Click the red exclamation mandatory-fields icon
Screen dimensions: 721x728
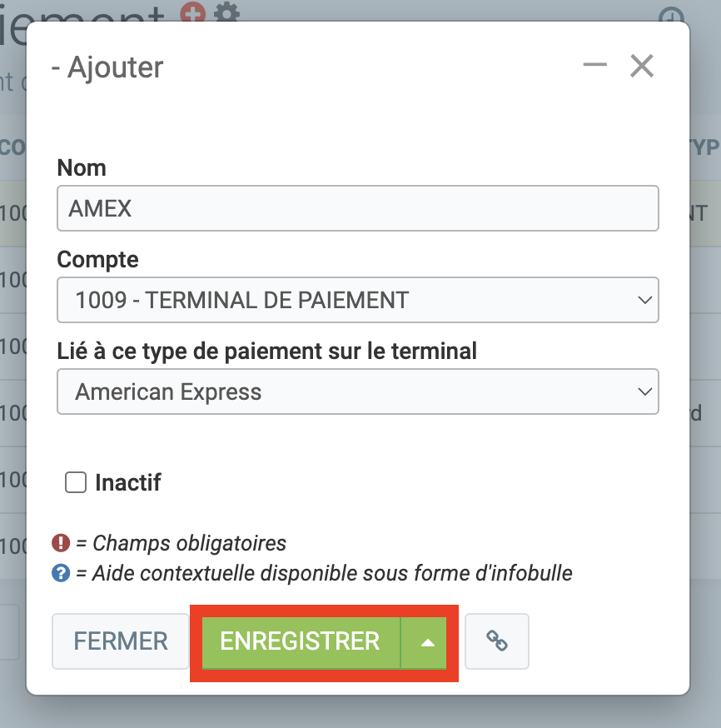coord(61,543)
